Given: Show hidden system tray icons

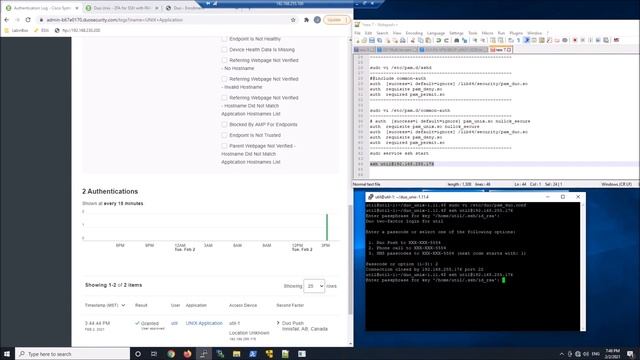Looking at the screenshot, I should tap(562, 354).
